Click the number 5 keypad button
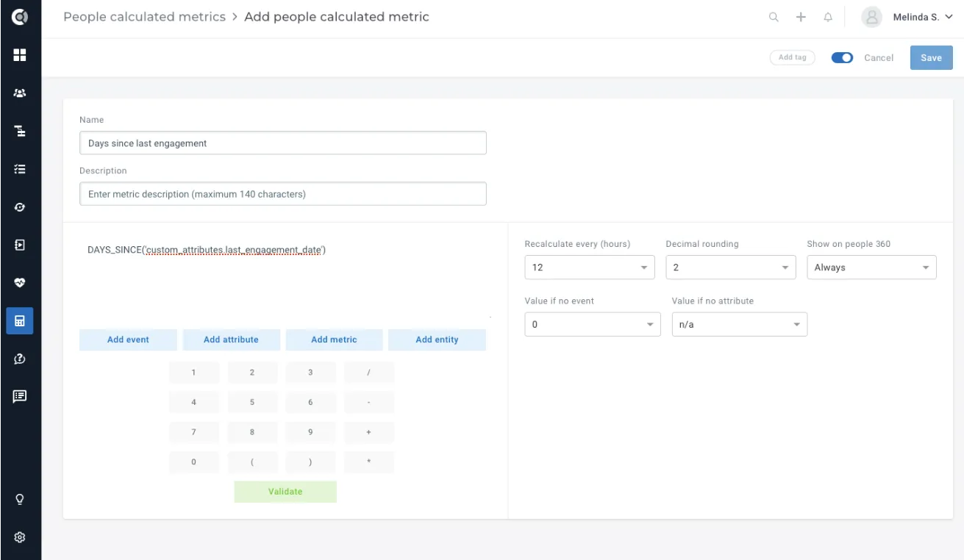Viewport: 964px width, 560px height. click(x=252, y=403)
